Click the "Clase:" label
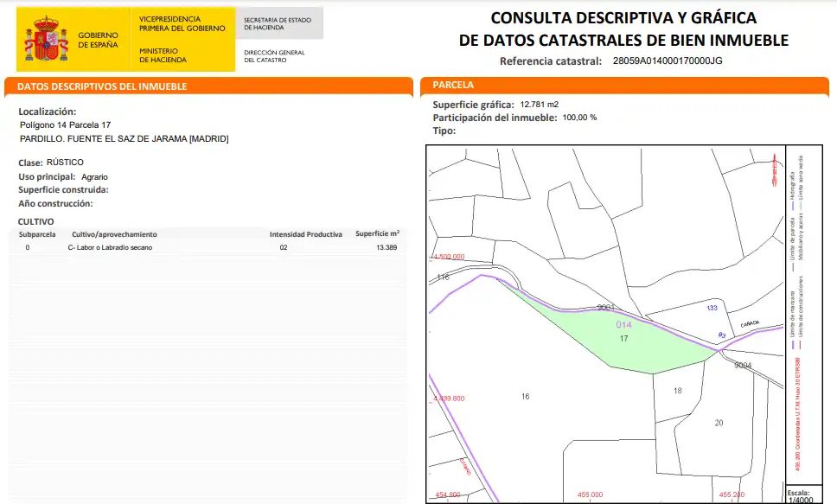The width and height of the screenshot is (837, 504). pyautogui.click(x=30, y=163)
